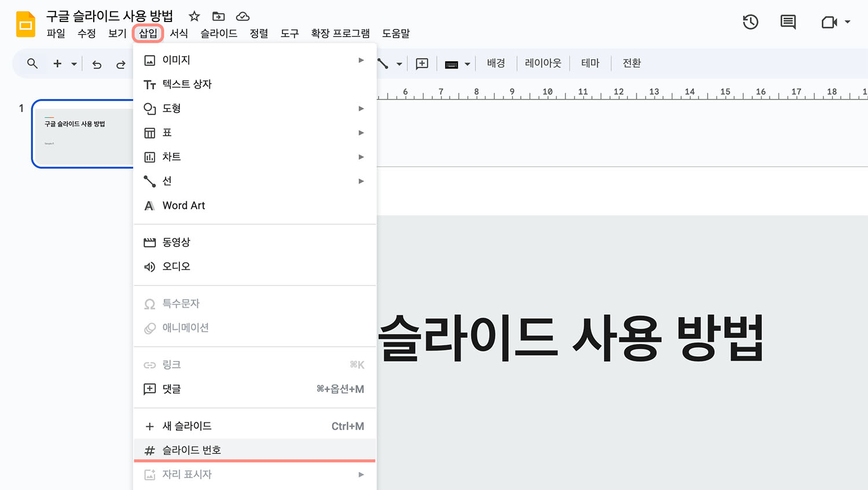Insert Word Art from the menu
This screenshot has width=868, height=490.
point(255,206)
